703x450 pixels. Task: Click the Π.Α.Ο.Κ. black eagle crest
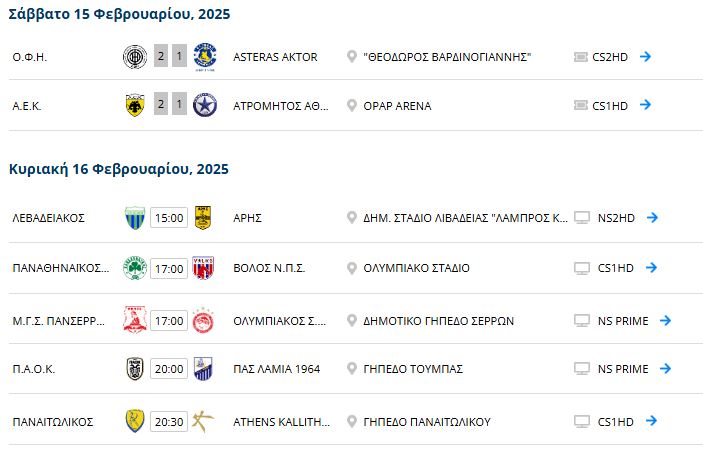(x=135, y=369)
